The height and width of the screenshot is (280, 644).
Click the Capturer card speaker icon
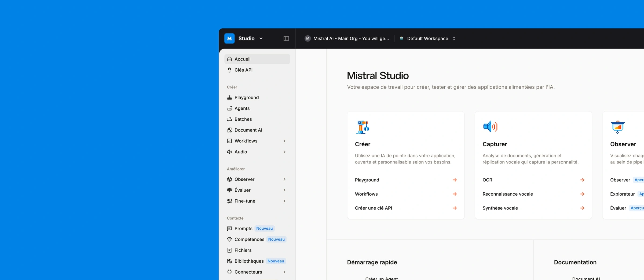tap(490, 126)
